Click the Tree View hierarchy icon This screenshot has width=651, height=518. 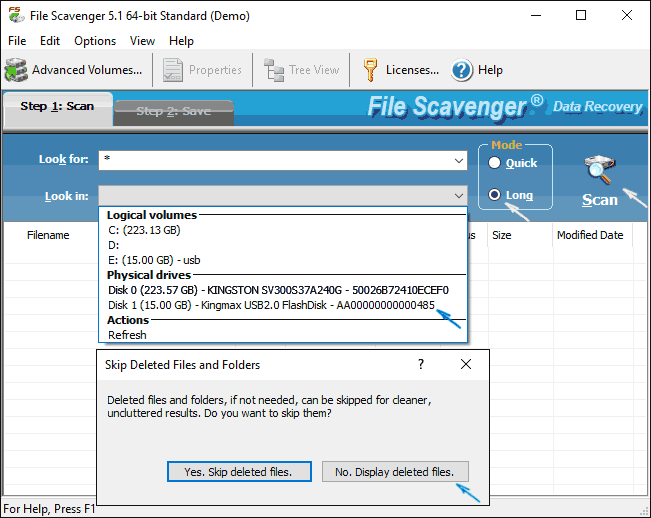[x=274, y=70]
